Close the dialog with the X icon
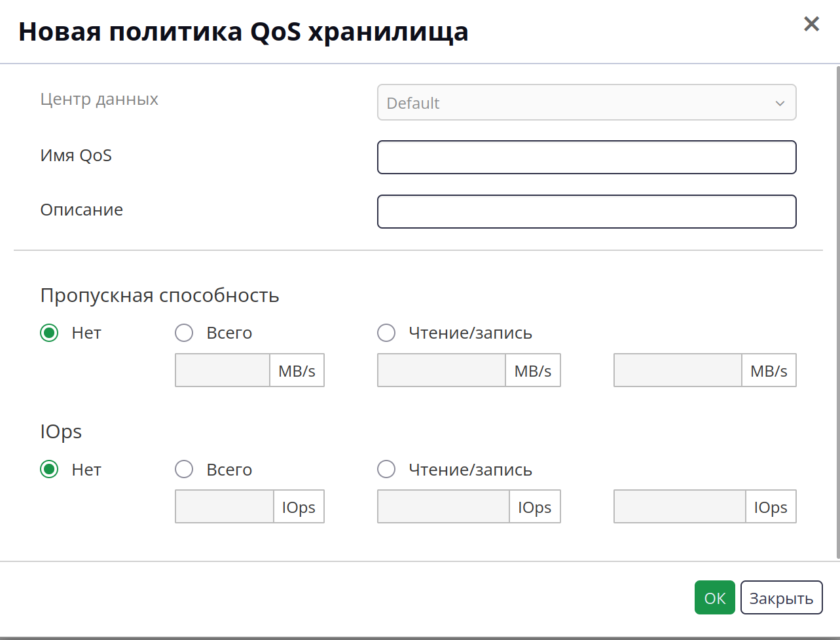This screenshot has height=640, width=840. tap(811, 24)
